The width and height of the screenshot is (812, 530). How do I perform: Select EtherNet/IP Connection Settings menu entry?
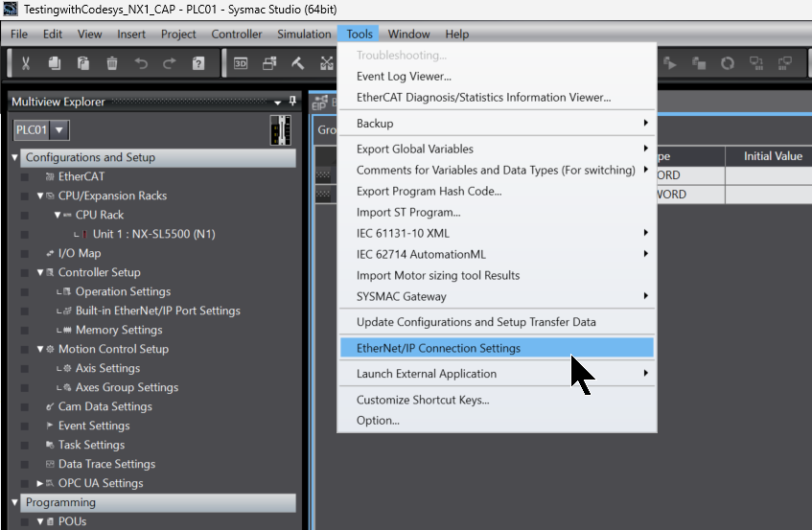click(438, 348)
